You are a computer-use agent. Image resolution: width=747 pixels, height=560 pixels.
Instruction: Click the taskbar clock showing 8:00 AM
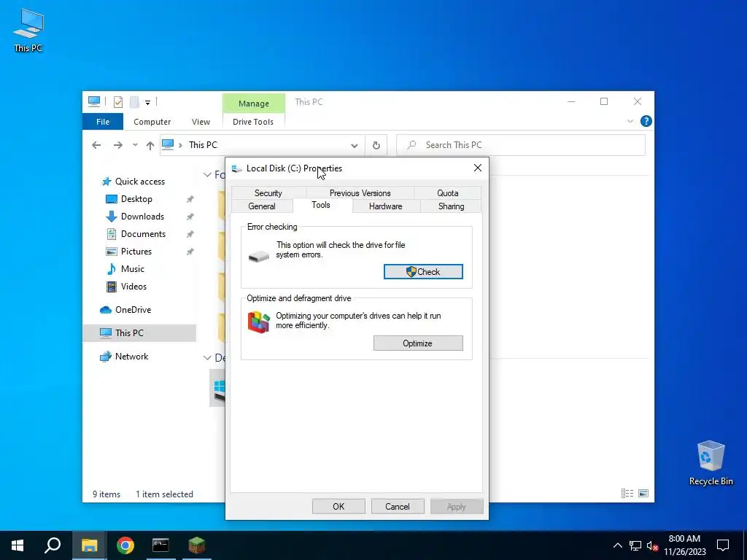[x=684, y=545]
